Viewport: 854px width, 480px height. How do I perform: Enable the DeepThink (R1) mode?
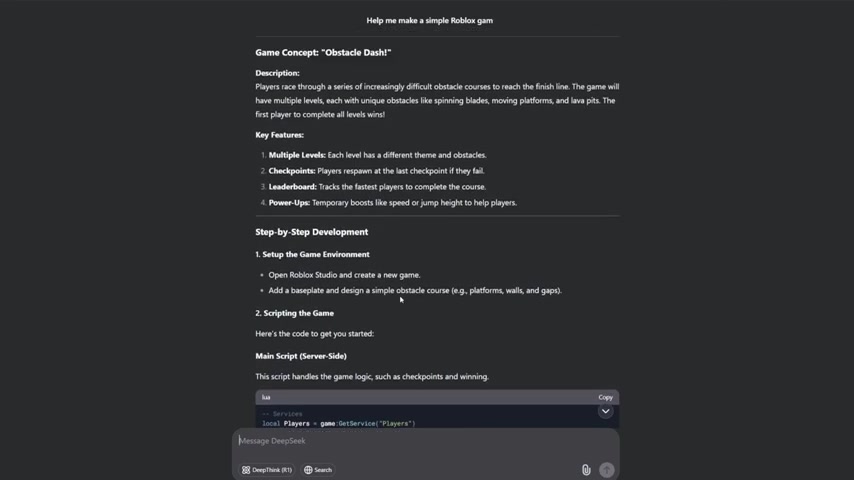(267, 470)
